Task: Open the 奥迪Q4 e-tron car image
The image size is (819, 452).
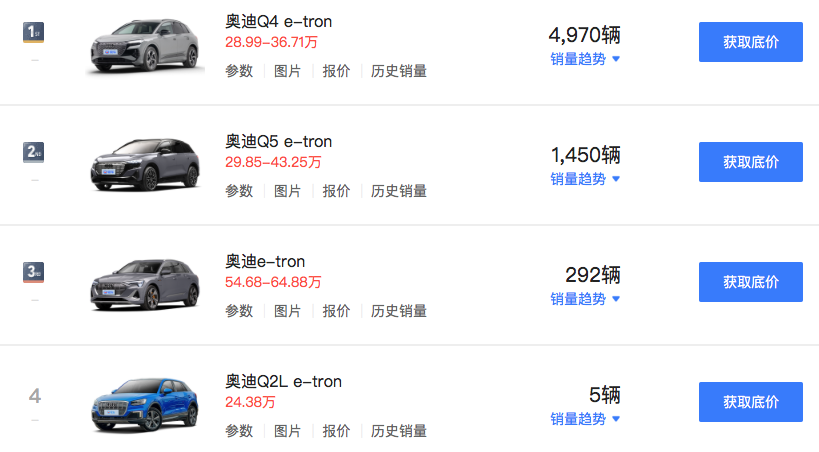Action: coord(145,45)
